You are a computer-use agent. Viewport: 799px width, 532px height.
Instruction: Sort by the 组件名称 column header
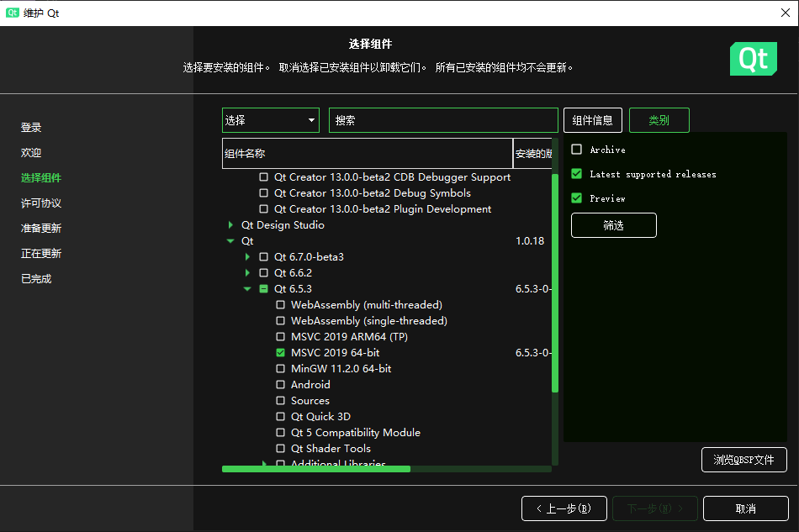click(x=367, y=153)
